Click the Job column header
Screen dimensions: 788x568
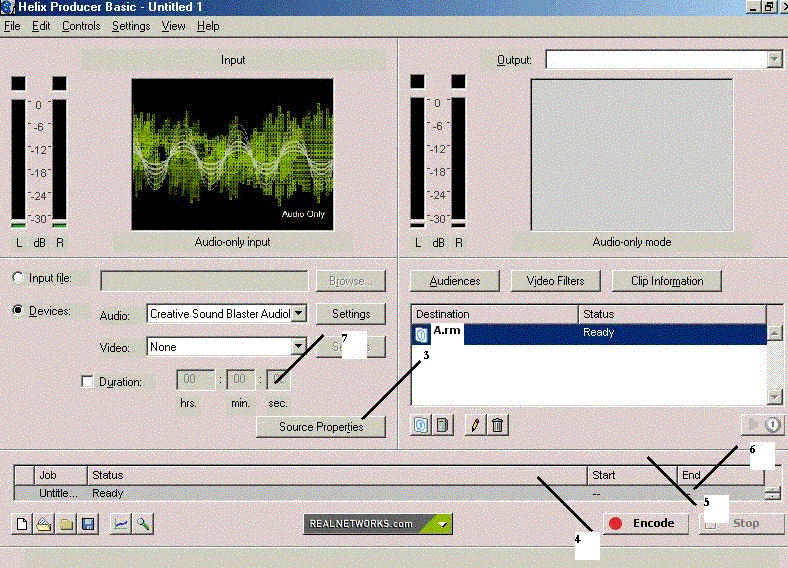(61, 475)
